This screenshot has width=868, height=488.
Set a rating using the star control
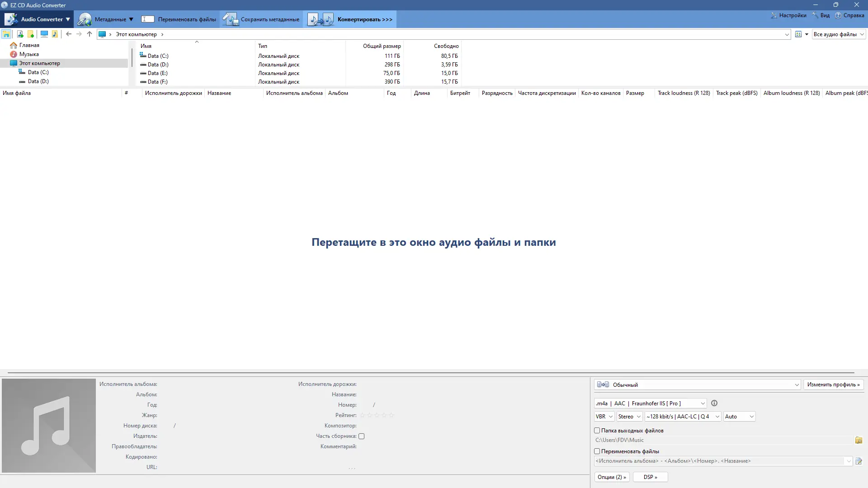tap(377, 415)
